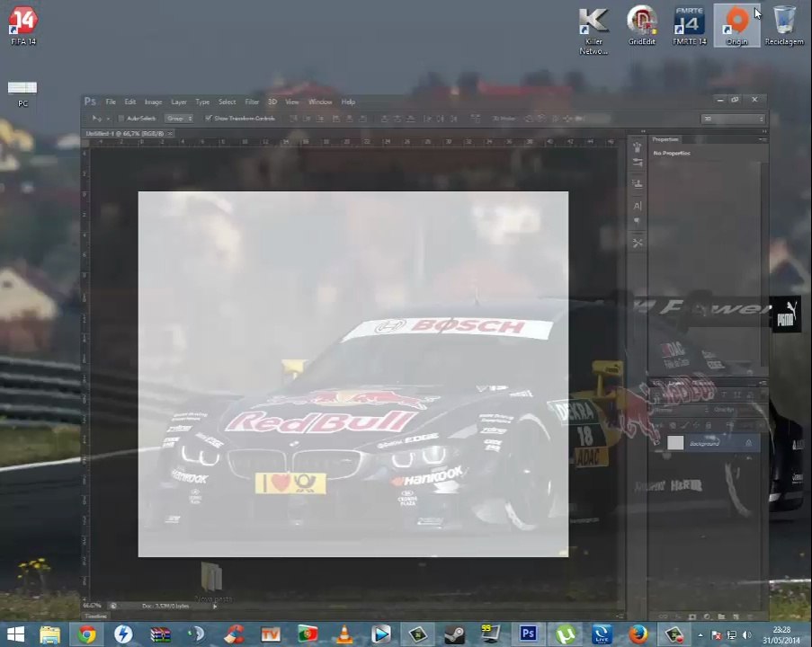Open File Explorer from the taskbar
This screenshot has width=812, height=647.
[49, 634]
